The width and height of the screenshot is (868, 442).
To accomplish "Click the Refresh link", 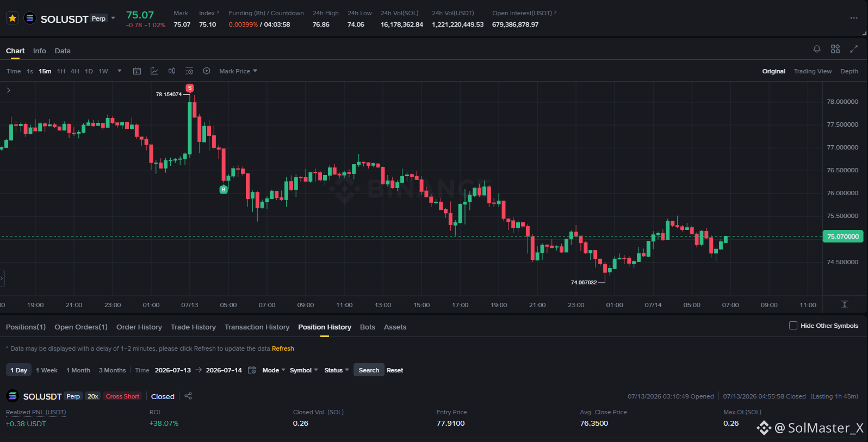I will coord(283,348).
